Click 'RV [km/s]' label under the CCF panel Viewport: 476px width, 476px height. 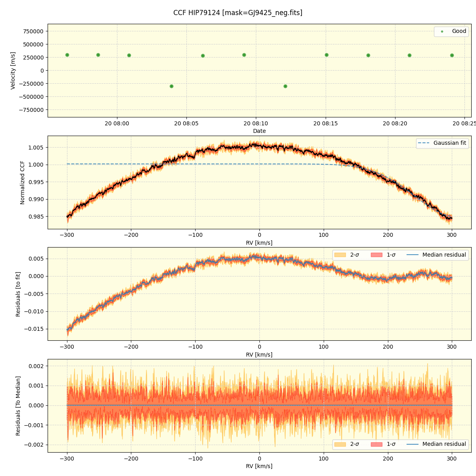259,243
